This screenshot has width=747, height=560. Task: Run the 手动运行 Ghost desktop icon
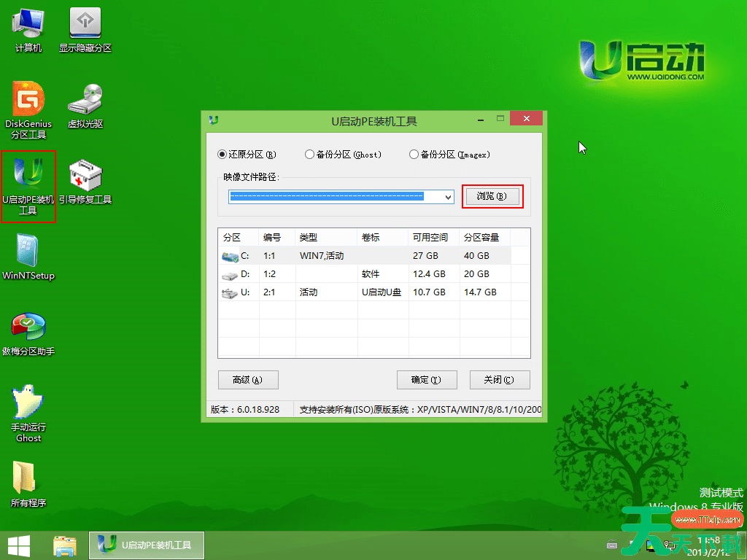pos(28,403)
